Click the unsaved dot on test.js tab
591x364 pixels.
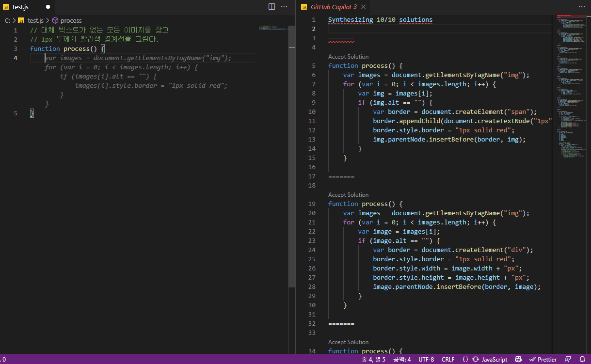pyautogui.click(x=48, y=7)
